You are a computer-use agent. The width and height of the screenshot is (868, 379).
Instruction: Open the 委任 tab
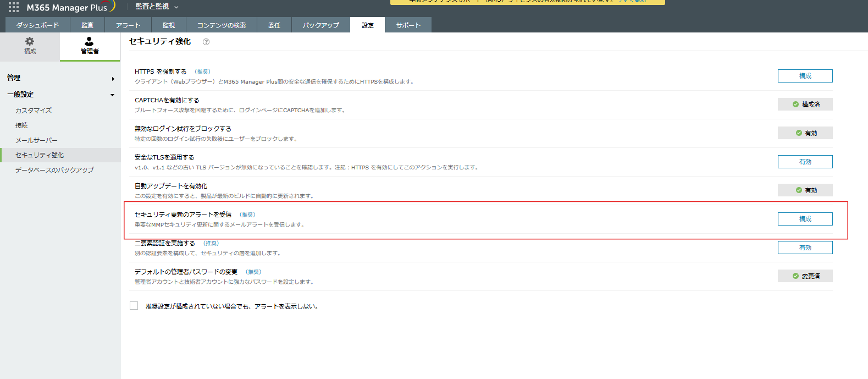(x=274, y=25)
